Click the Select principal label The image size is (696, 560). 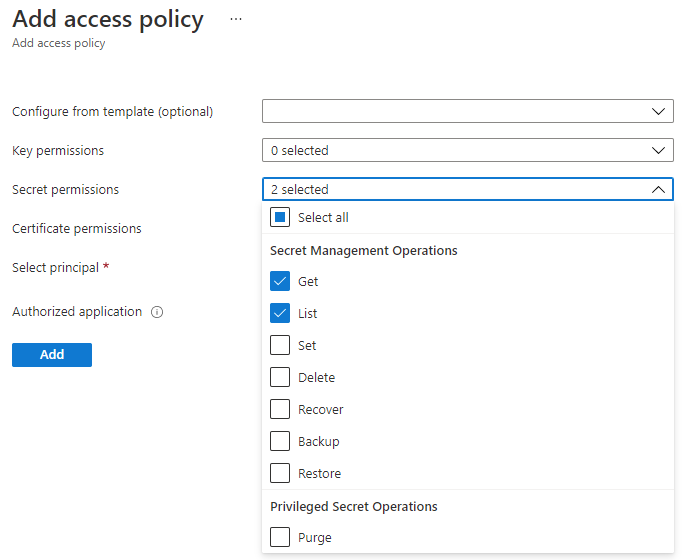coord(55,268)
